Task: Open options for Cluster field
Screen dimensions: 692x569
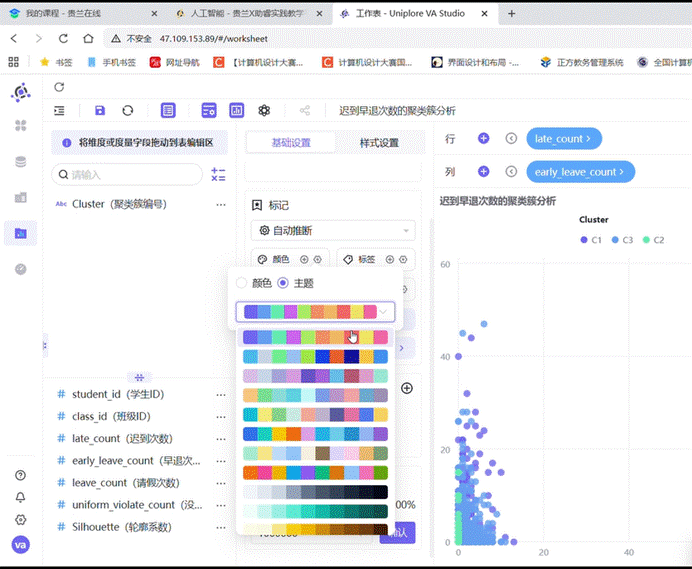Action: (221, 205)
